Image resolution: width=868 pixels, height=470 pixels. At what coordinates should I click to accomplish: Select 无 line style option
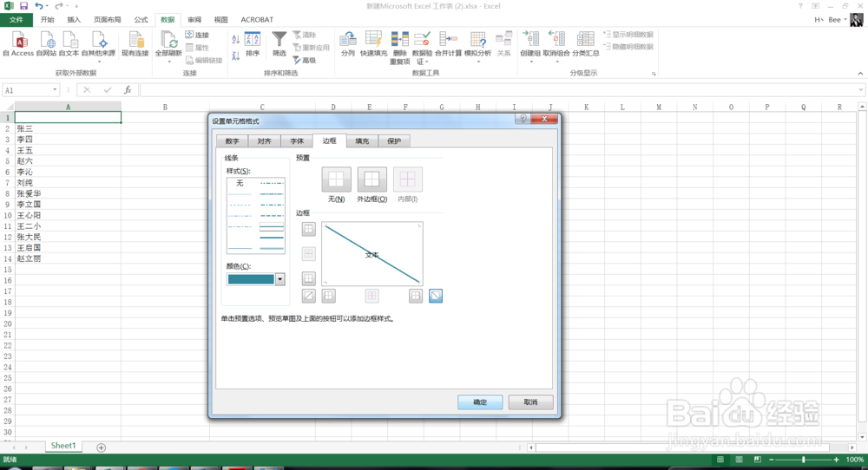tap(240, 183)
